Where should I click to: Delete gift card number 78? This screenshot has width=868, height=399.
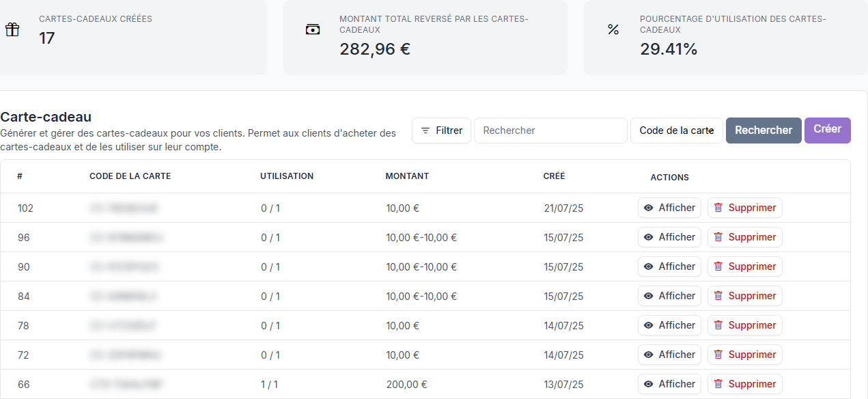(744, 325)
